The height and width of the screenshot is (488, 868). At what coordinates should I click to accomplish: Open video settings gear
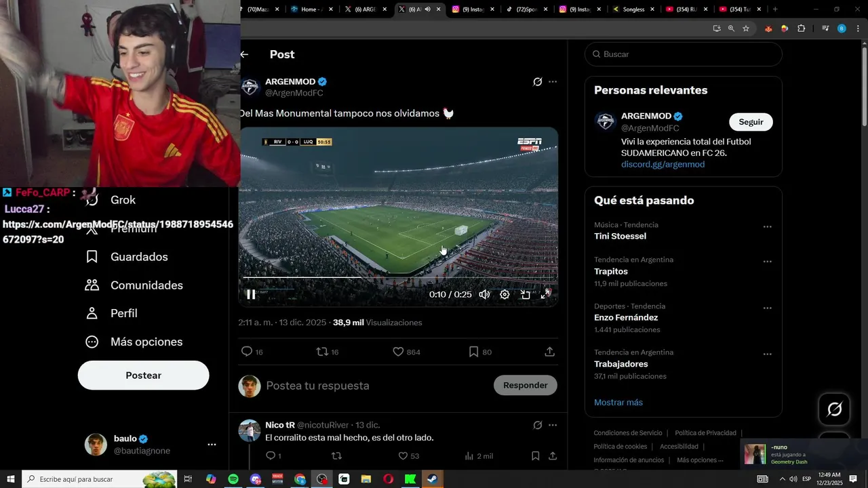[505, 294]
